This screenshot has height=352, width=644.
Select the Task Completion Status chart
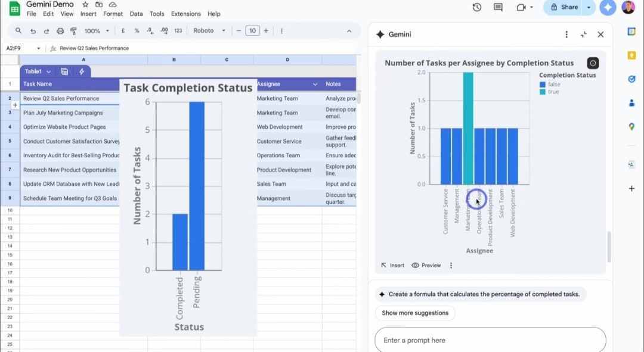pyautogui.click(x=188, y=208)
